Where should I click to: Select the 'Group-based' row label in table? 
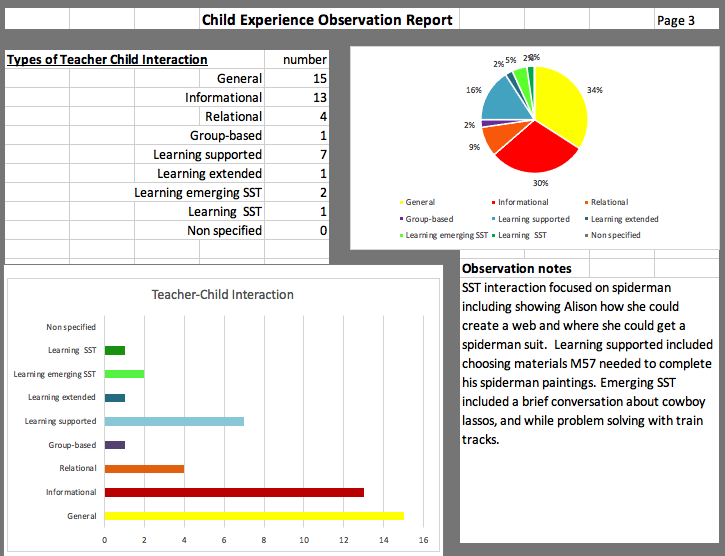point(226,136)
